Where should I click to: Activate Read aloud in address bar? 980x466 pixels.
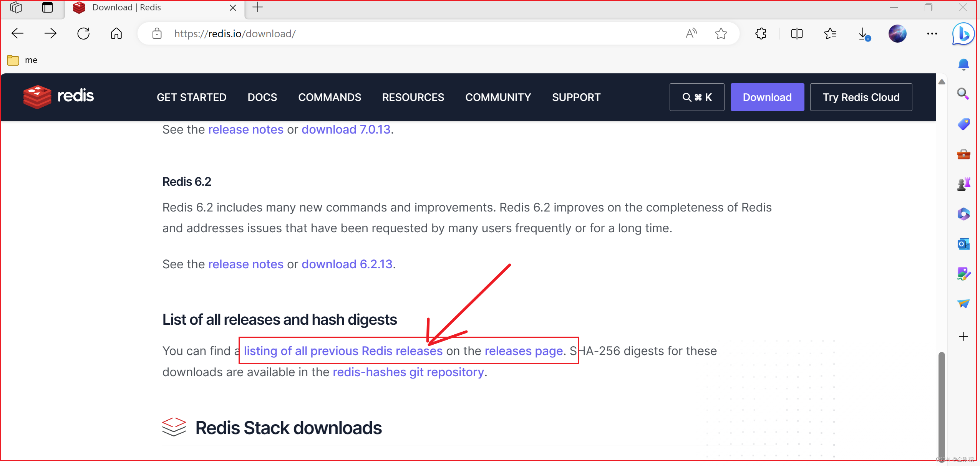pyautogui.click(x=691, y=34)
